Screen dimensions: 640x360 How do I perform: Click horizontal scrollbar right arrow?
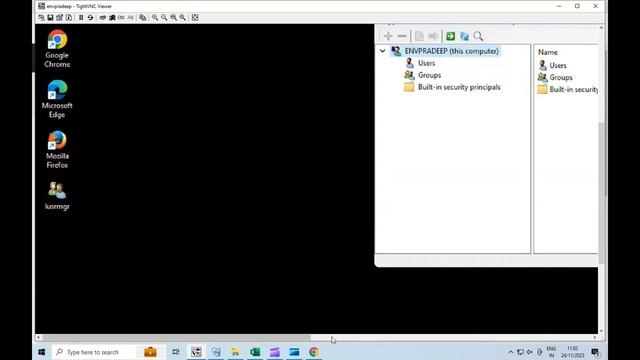(x=595, y=338)
